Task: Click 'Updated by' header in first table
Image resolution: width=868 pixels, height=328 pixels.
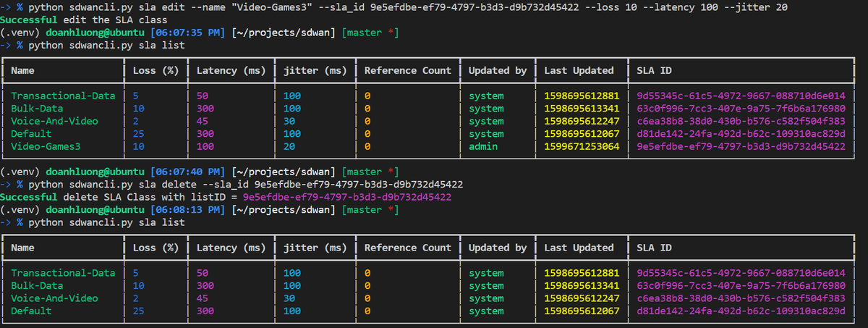Action: (x=498, y=71)
